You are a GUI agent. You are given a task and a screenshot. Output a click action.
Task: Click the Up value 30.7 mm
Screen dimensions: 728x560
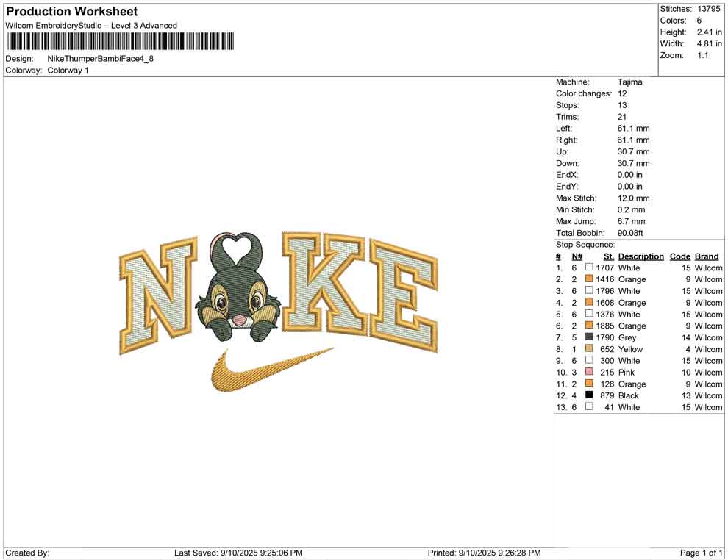(634, 151)
